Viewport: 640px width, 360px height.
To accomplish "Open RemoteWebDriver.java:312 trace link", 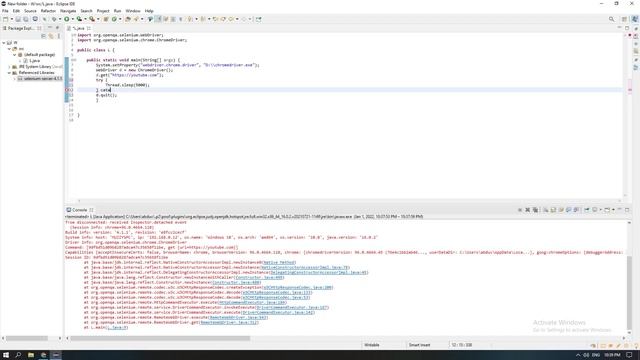I will click(x=229, y=322).
